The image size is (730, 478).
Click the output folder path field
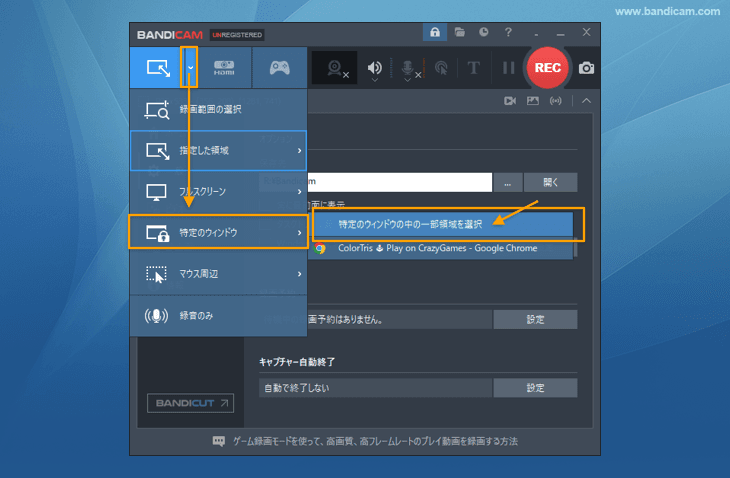click(x=375, y=182)
